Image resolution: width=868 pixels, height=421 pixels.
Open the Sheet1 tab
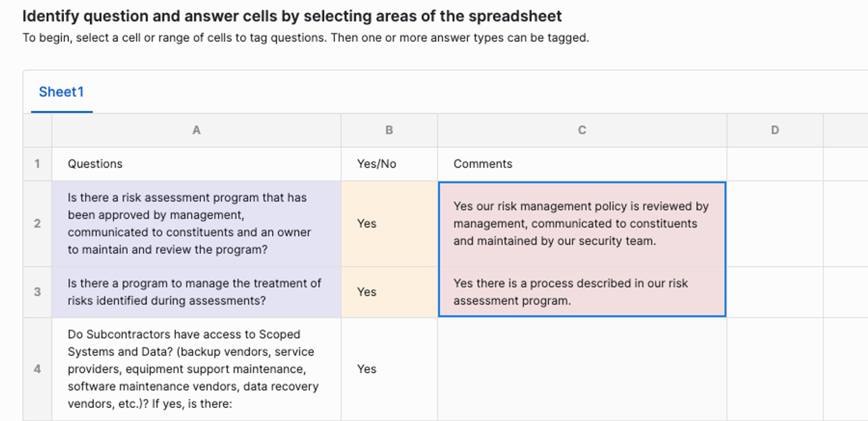pos(61,92)
